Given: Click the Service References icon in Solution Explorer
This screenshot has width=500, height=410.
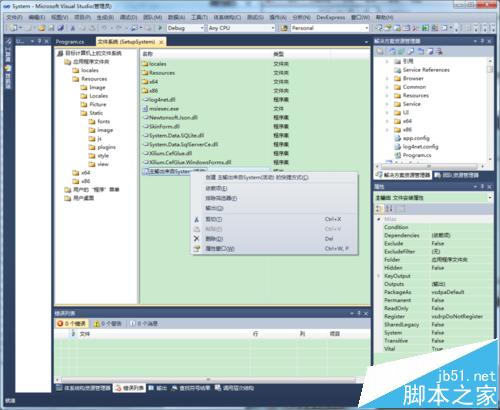Looking at the screenshot, I should 397,70.
